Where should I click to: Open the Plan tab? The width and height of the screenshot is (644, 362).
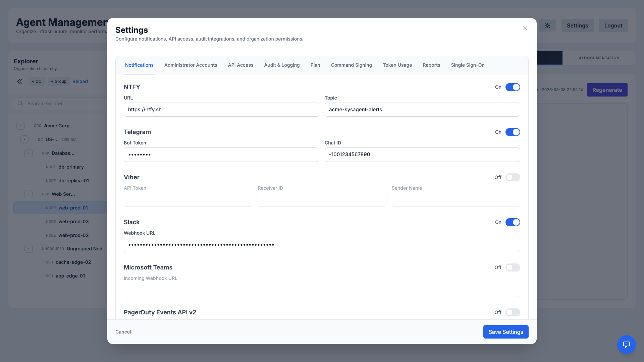point(315,65)
